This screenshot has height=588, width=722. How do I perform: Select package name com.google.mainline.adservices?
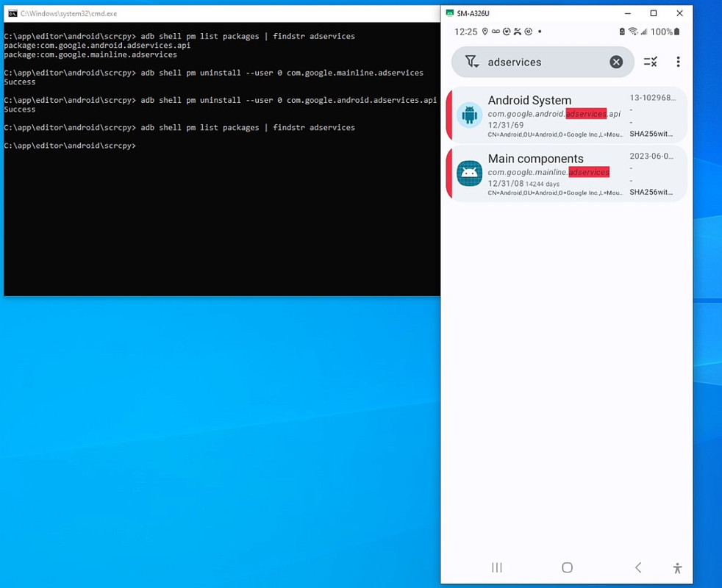[548, 172]
